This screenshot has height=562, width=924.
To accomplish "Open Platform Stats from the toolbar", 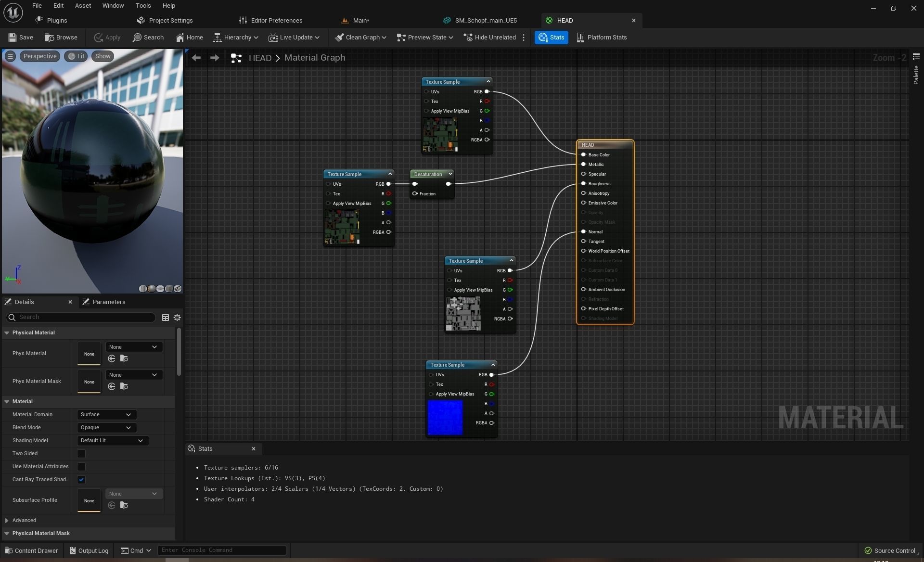I will tap(602, 38).
